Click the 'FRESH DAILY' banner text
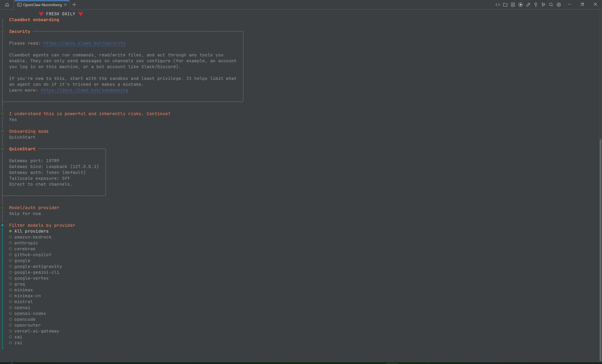602x364 pixels. [61, 14]
